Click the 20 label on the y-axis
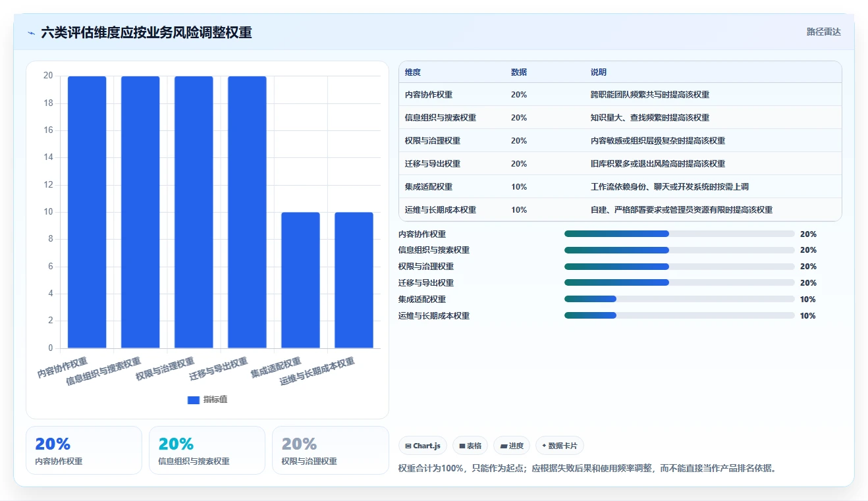868x501 pixels. coord(48,76)
